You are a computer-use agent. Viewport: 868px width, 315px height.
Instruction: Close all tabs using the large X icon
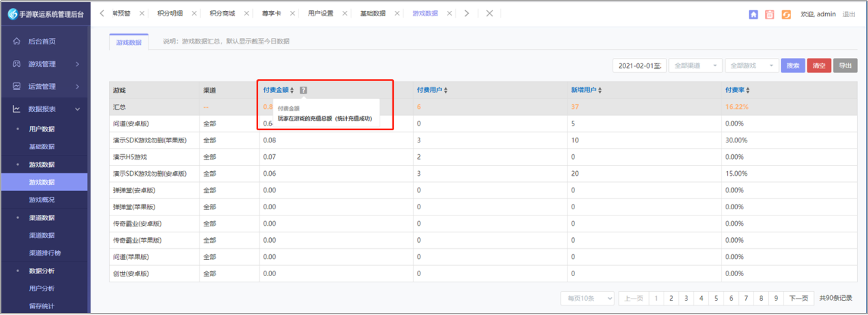tap(489, 13)
